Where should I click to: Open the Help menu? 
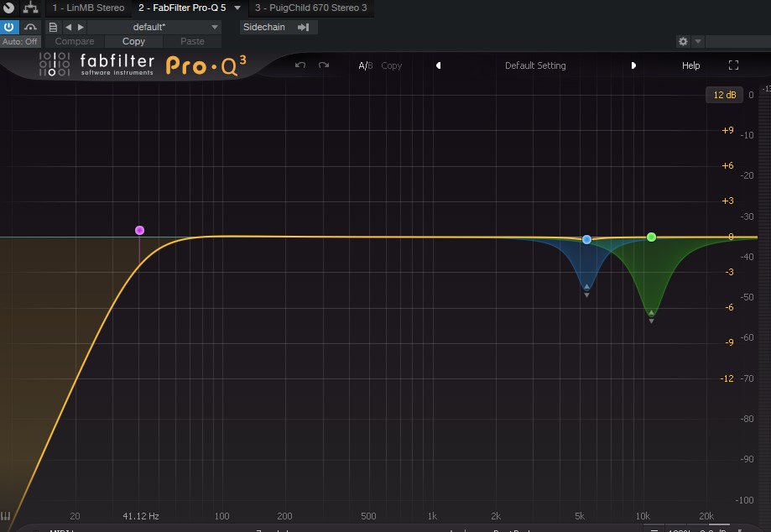tap(690, 65)
